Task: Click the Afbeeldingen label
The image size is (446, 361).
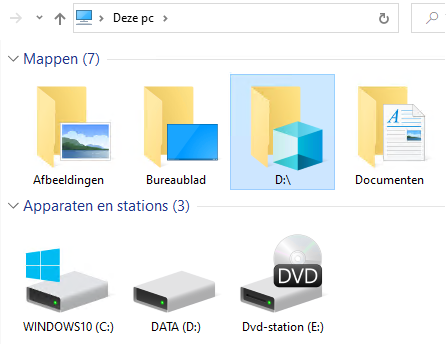Action: [x=68, y=180]
